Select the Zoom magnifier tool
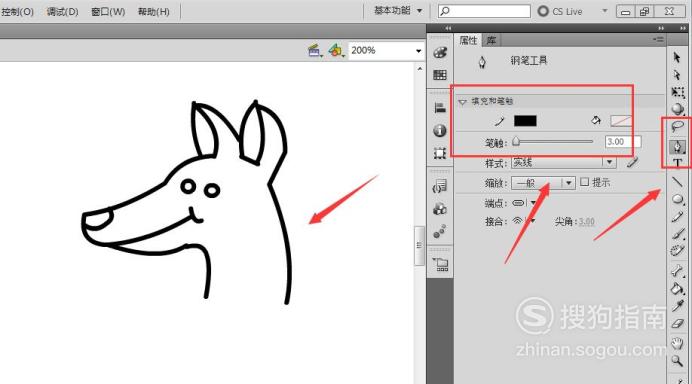The height and width of the screenshot is (384, 692). (x=677, y=361)
